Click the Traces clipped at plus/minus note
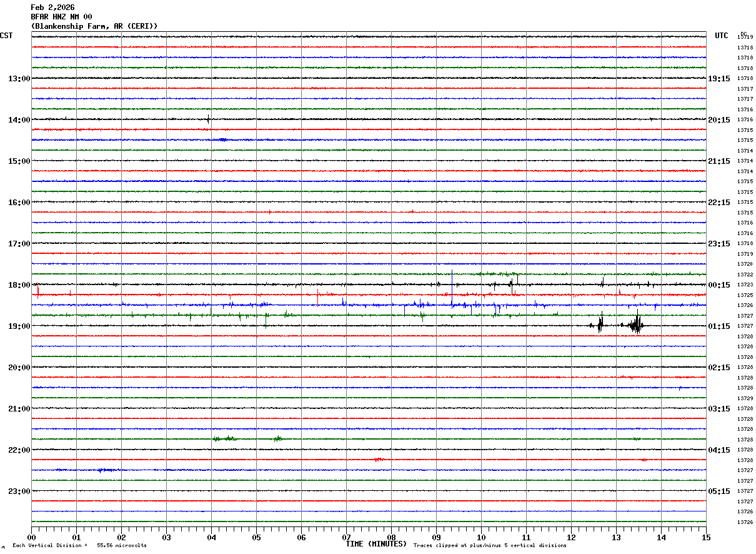 click(x=490, y=546)
